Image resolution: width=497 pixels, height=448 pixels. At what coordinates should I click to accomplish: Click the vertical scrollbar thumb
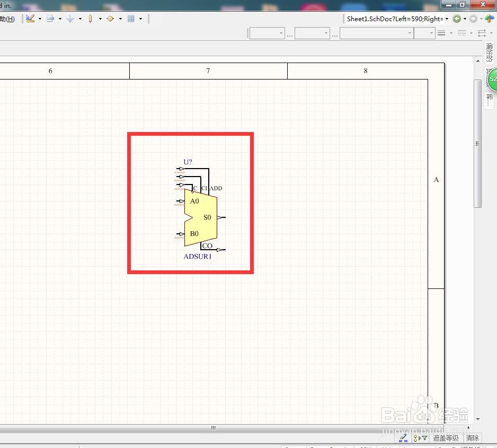point(478,144)
